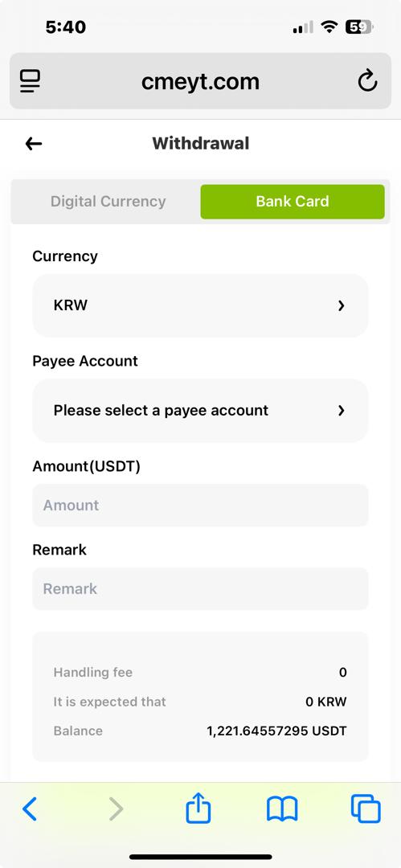The height and width of the screenshot is (868, 401).
Task: Select the Bank Card tab
Action: pyautogui.click(x=293, y=202)
